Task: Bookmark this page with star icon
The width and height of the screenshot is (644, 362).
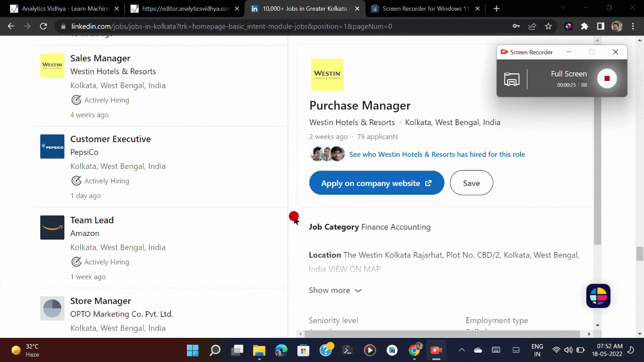Action: pos(548,26)
